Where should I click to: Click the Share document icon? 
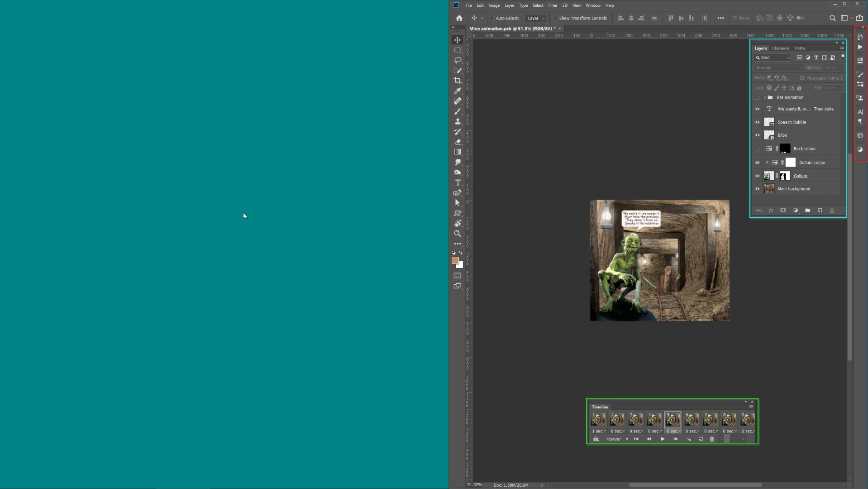[859, 18]
